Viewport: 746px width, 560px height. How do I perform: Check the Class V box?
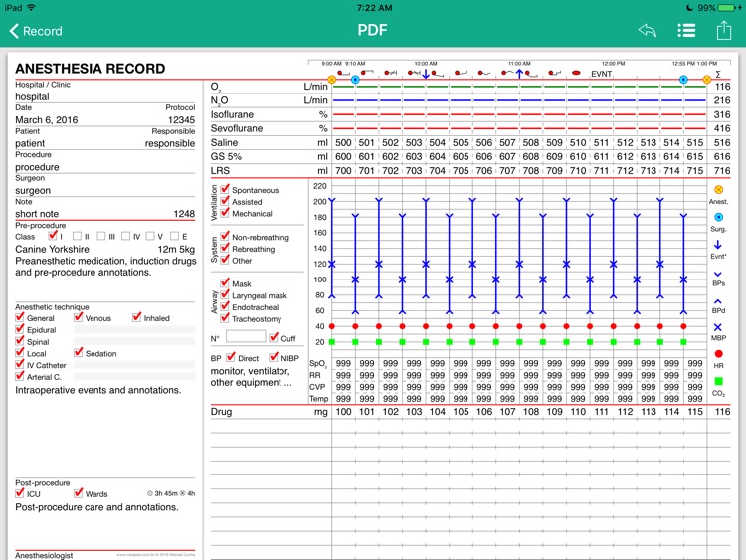click(150, 236)
